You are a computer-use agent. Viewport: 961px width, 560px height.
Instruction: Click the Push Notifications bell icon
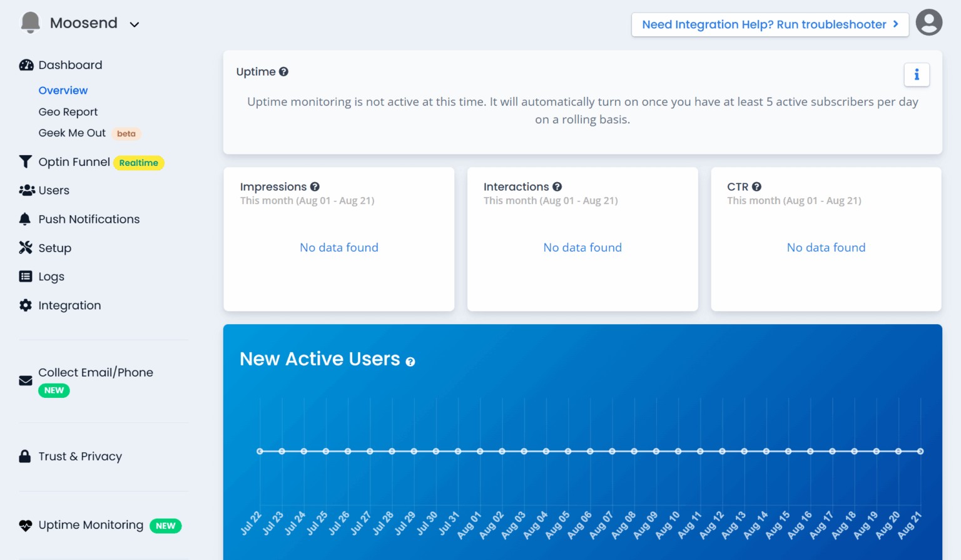point(25,219)
